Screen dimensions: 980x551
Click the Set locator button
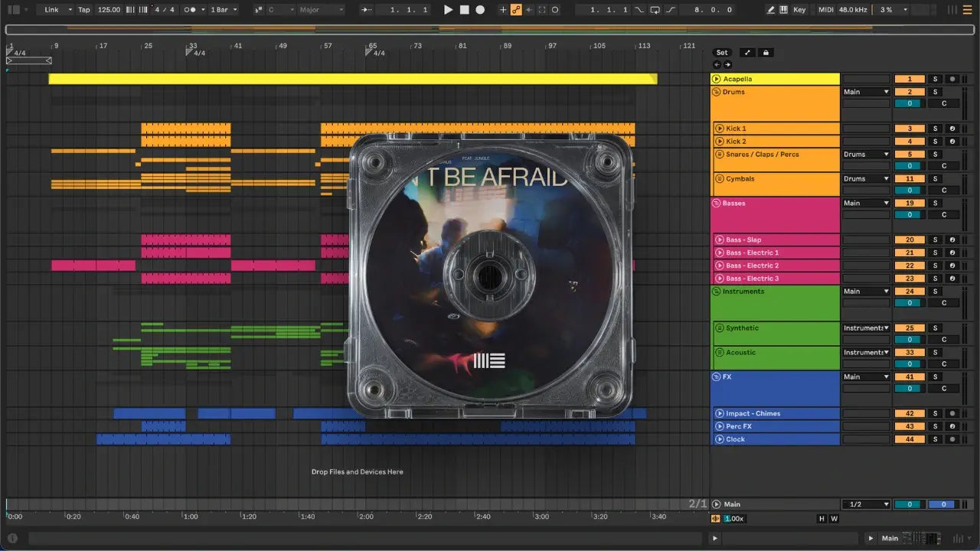722,53
